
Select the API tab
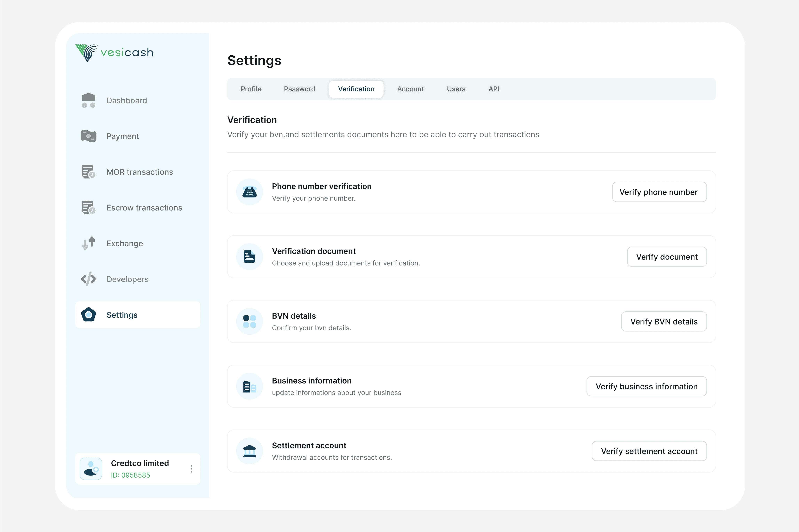click(493, 89)
